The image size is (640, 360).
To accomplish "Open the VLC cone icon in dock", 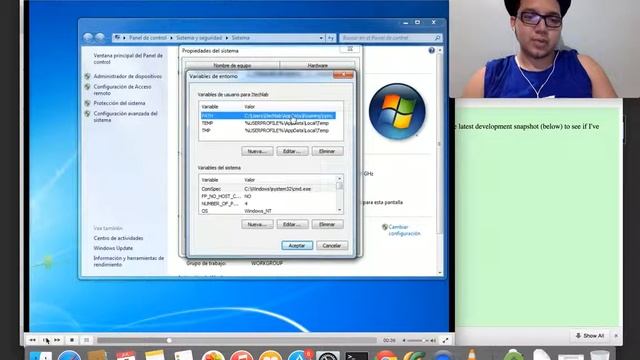I will point(472,354).
